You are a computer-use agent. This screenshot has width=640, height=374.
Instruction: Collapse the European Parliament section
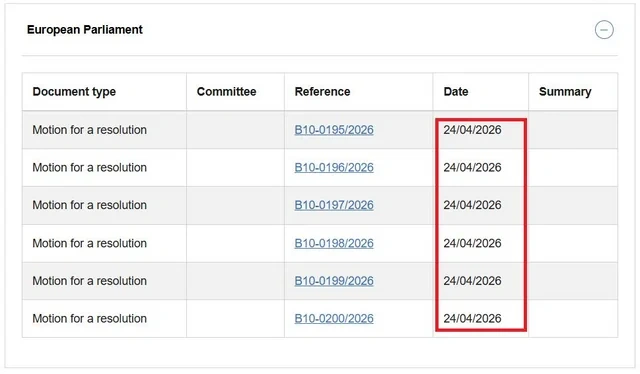pyautogui.click(x=604, y=30)
